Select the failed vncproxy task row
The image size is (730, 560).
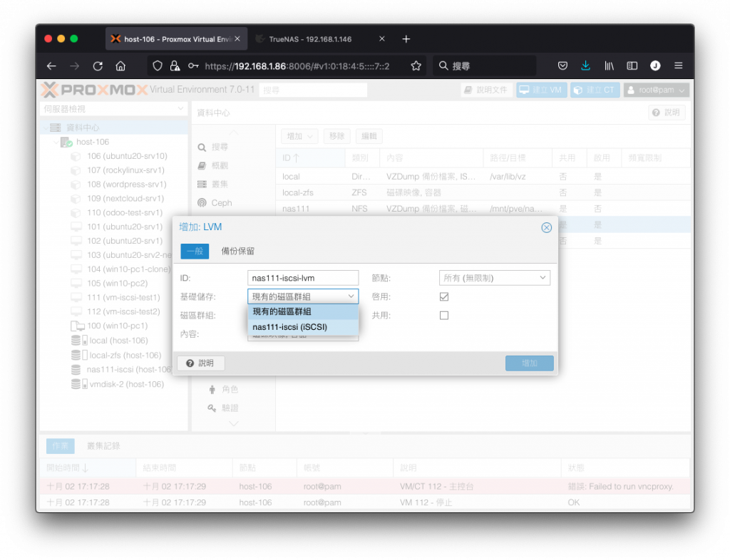pyautogui.click(x=364, y=487)
